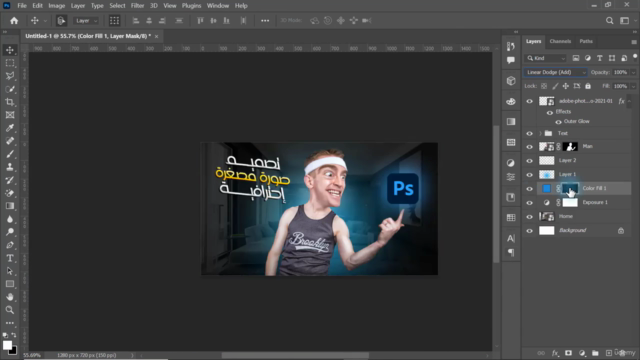Viewport: 640px width, 360px height.
Task: Open the Kind filter dropdown
Action: (x=546, y=58)
